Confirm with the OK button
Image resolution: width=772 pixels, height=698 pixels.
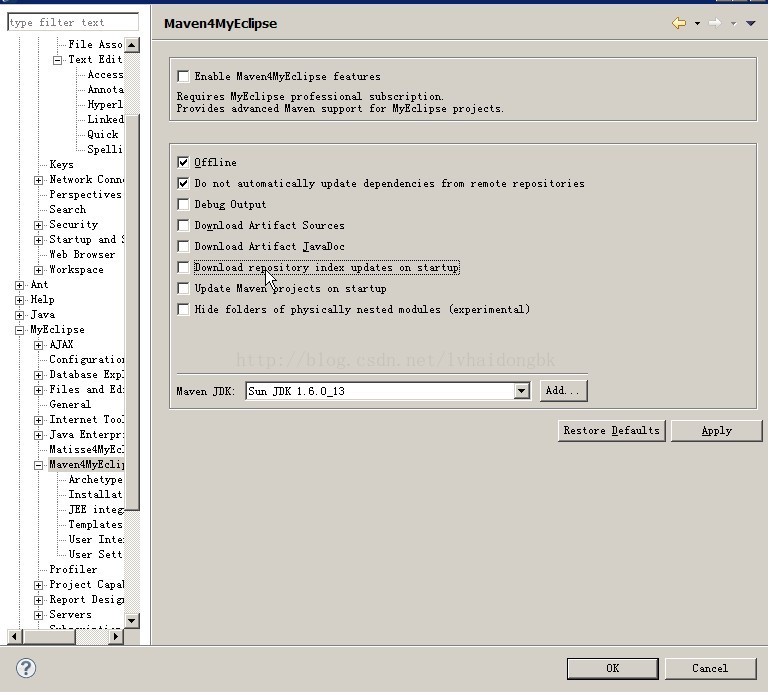612,668
